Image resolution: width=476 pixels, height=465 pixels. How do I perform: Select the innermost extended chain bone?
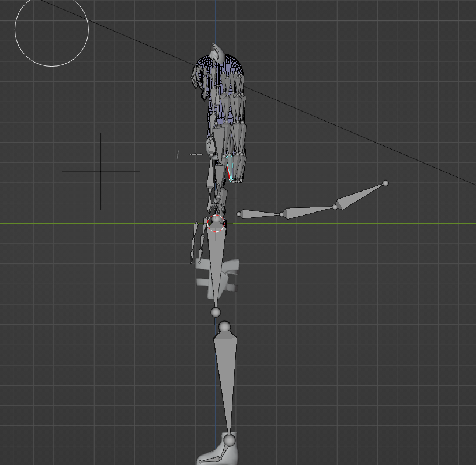[x=259, y=214]
